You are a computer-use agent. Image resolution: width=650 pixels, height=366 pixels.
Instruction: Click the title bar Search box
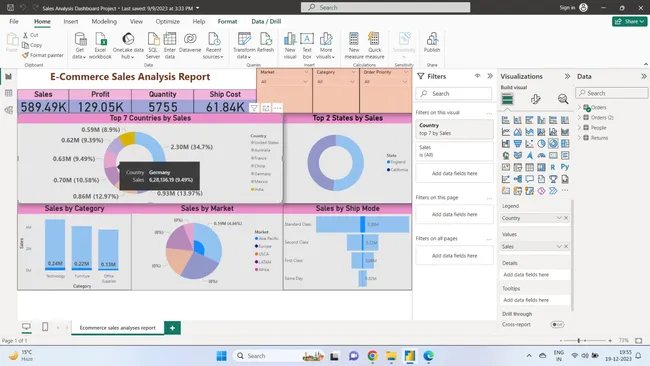386,7
